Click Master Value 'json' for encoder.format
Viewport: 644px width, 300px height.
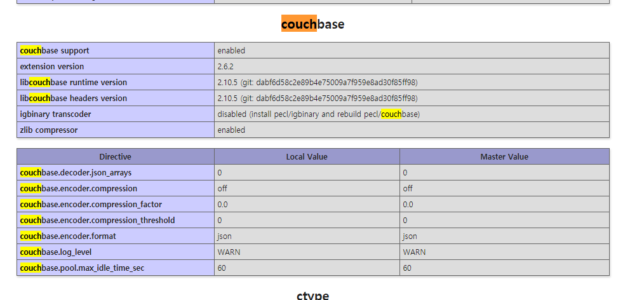(x=410, y=236)
